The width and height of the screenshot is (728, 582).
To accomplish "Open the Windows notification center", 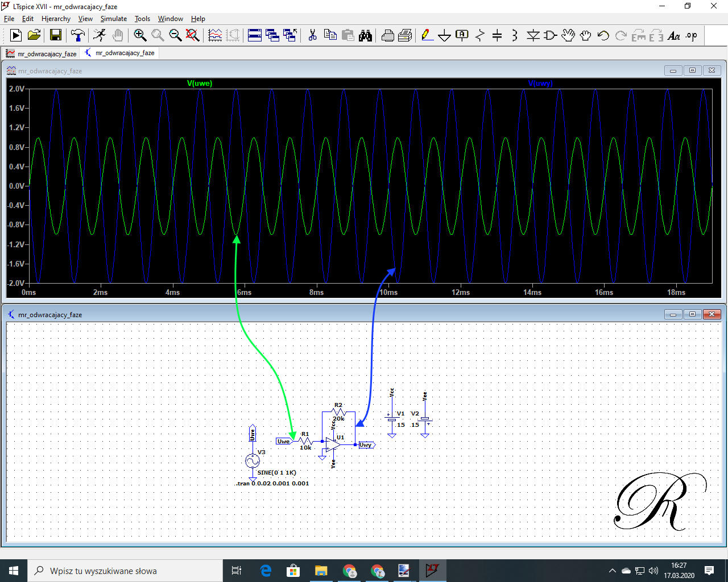I will point(709,571).
